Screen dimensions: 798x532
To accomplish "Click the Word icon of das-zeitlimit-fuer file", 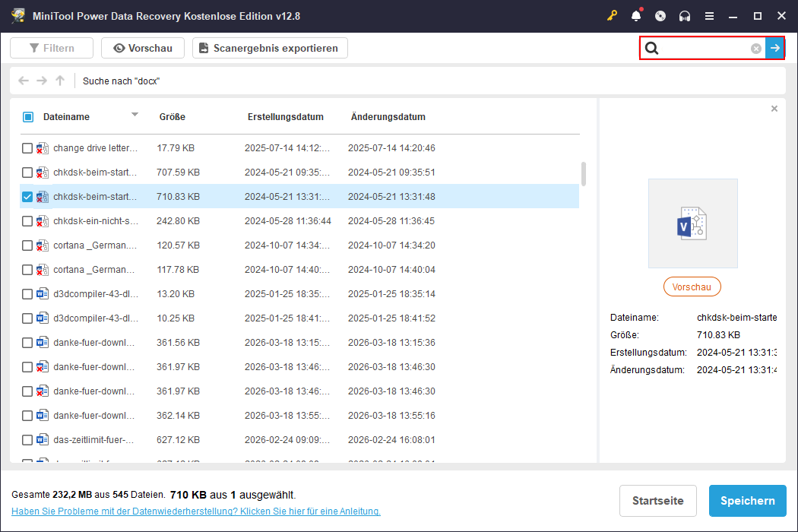I will (x=43, y=440).
